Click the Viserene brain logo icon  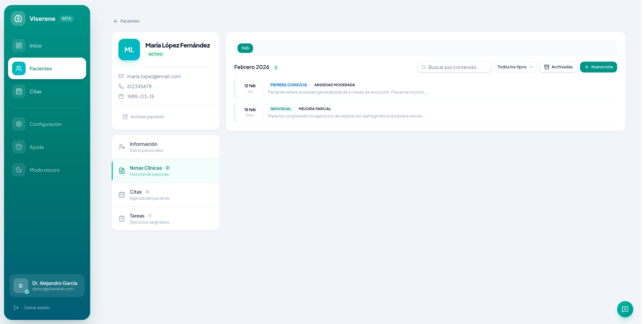coord(18,19)
